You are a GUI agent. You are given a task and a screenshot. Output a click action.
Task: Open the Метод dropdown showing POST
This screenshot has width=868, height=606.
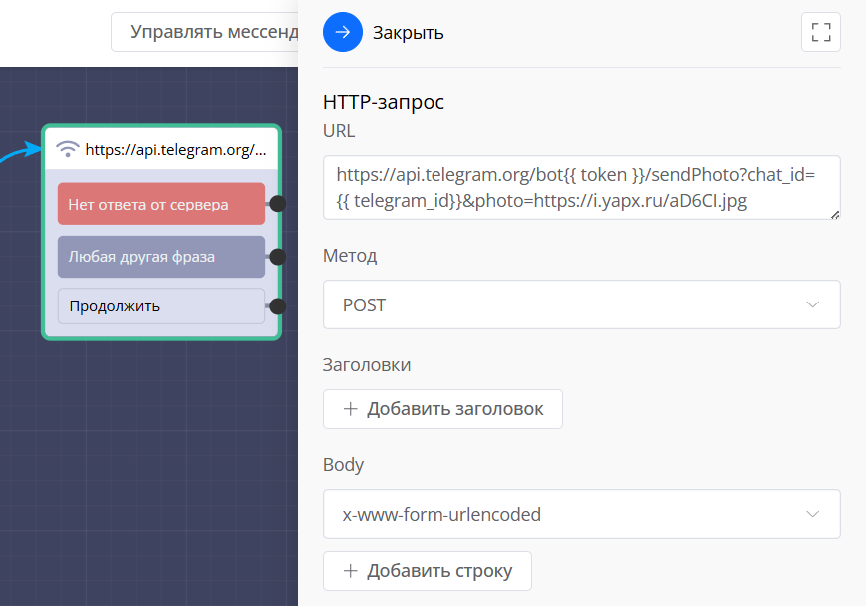pyautogui.click(x=581, y=304)
